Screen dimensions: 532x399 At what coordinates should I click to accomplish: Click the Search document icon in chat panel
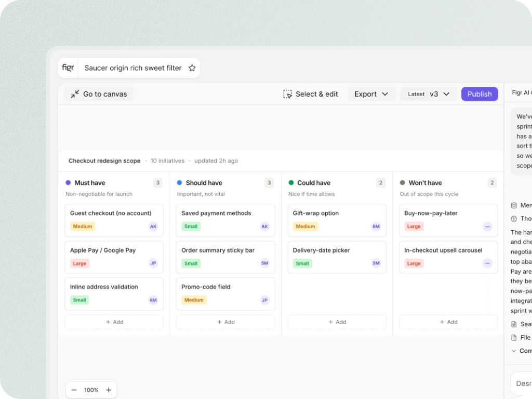(x=514, y=324)
